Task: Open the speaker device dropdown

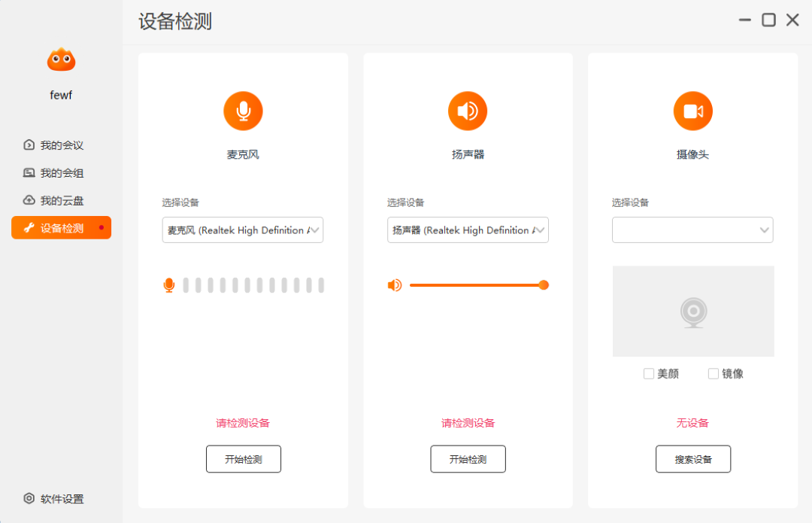Action: click(468, 230)
